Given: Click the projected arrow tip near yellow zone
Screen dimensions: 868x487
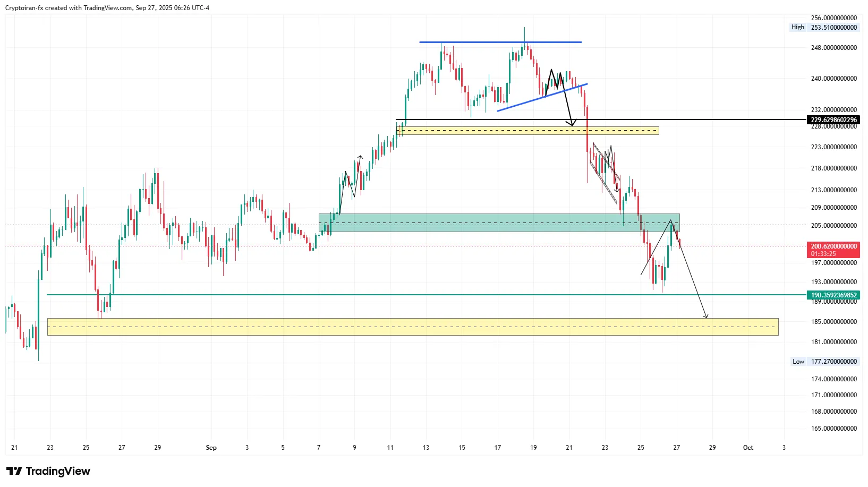Looking at the screenshot, I should click(706, 317).
